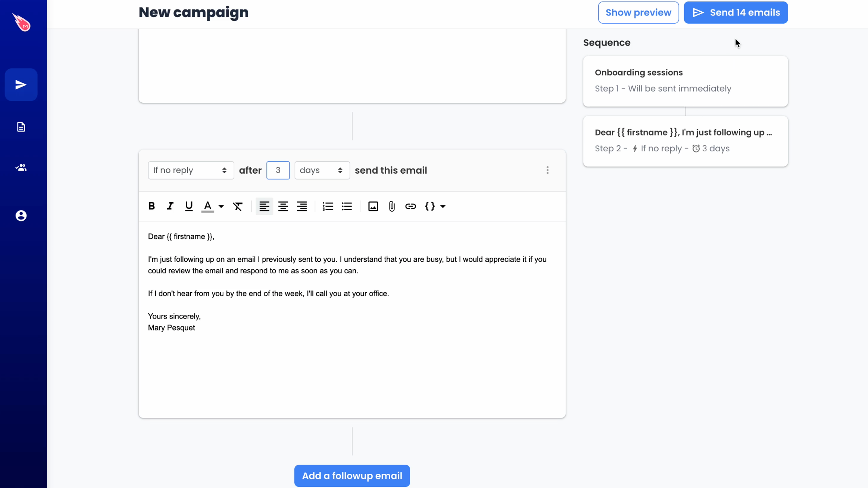
Task: Click the three-dot options menu
Action: 547,170
